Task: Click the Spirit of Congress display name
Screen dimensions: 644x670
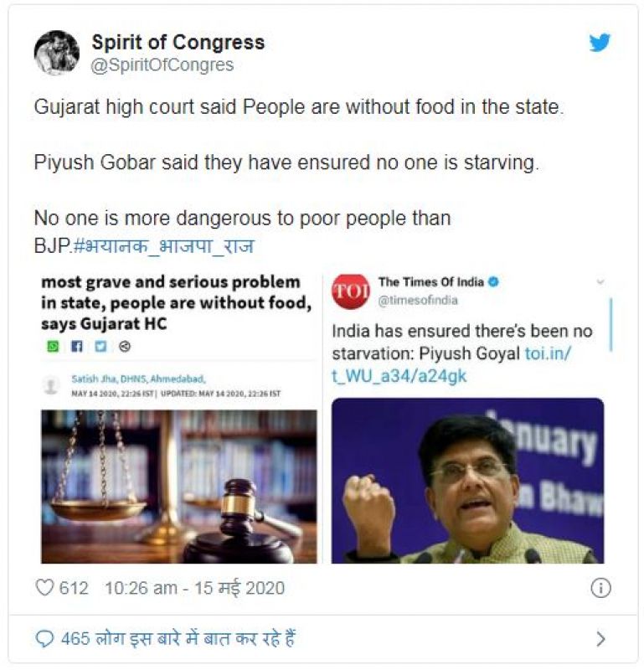Action: [x=178, y=42]
